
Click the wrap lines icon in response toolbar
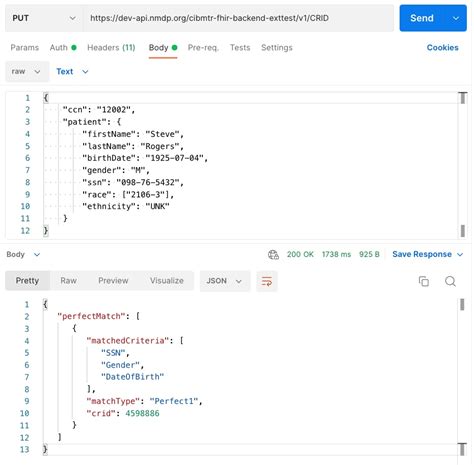click(267, 281)
